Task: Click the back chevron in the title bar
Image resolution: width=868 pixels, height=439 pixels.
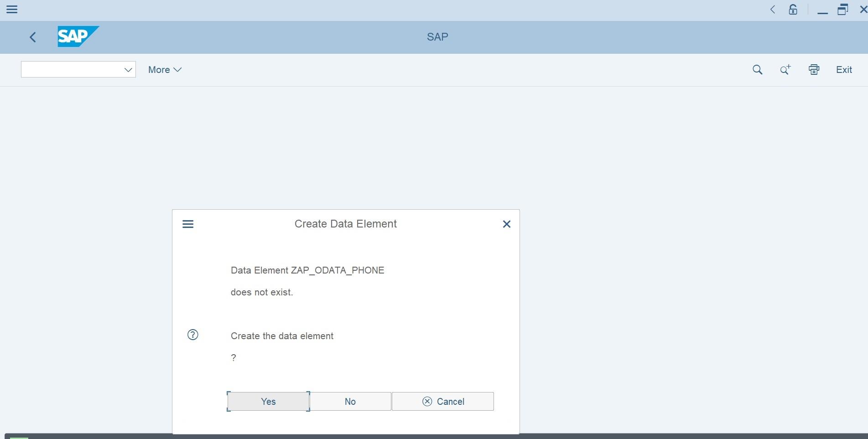Action: click(772, 9)
